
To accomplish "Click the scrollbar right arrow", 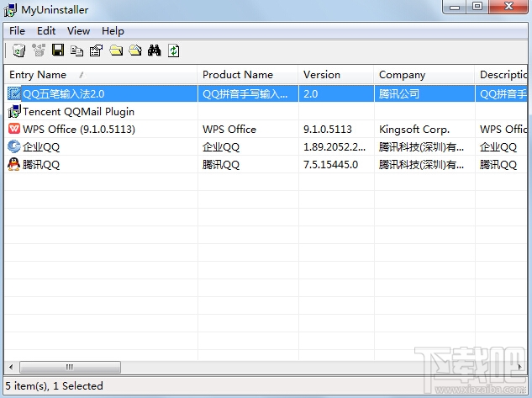I will click(520, 367).
